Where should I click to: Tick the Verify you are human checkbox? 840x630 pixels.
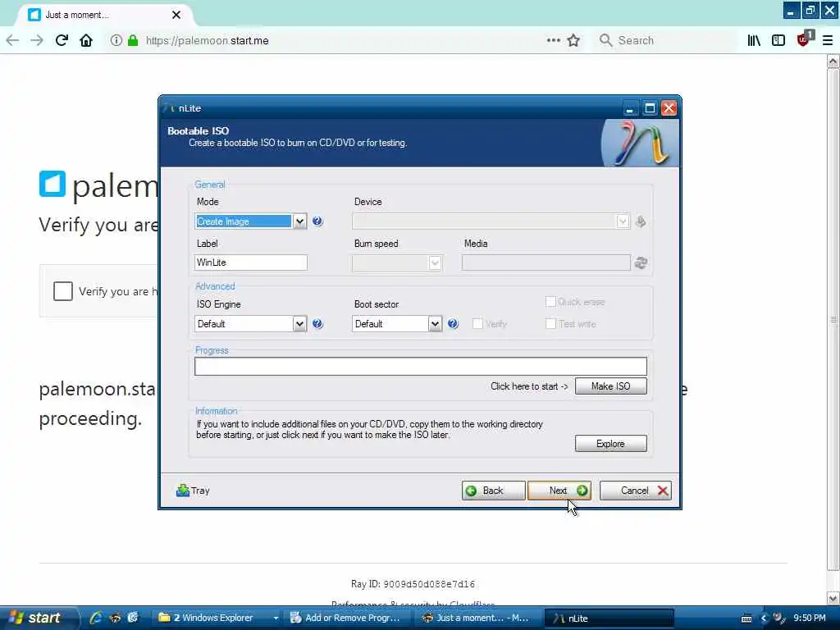(x=62, y=291)
